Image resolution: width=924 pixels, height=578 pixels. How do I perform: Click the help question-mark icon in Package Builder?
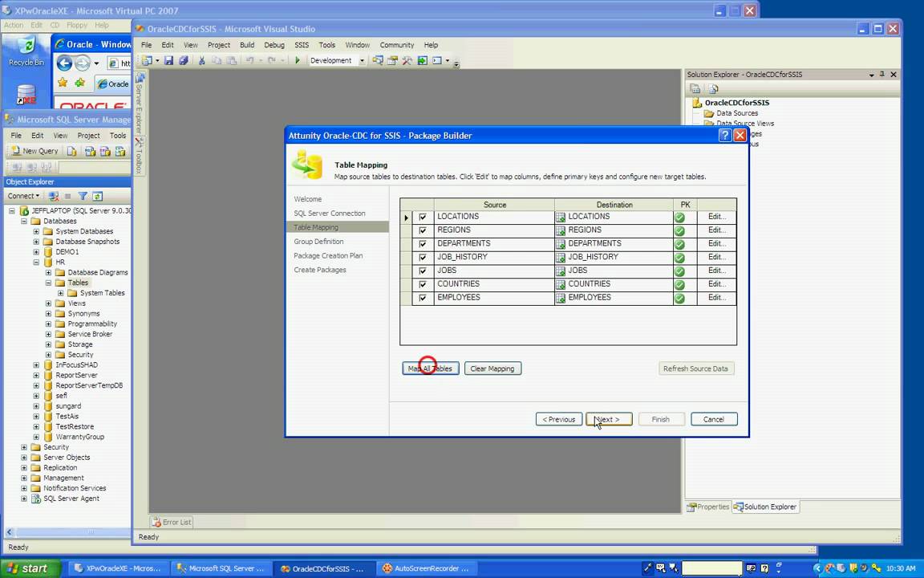(x=725, y=136)
